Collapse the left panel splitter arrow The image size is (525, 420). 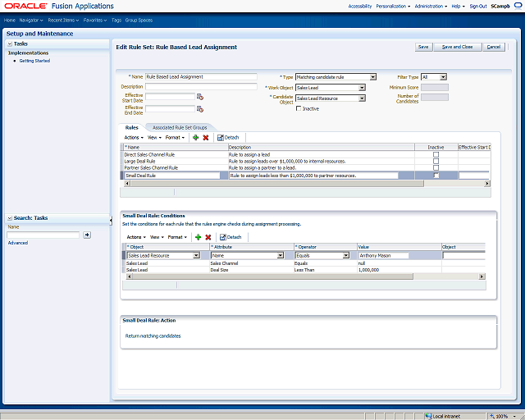[111, 220]
